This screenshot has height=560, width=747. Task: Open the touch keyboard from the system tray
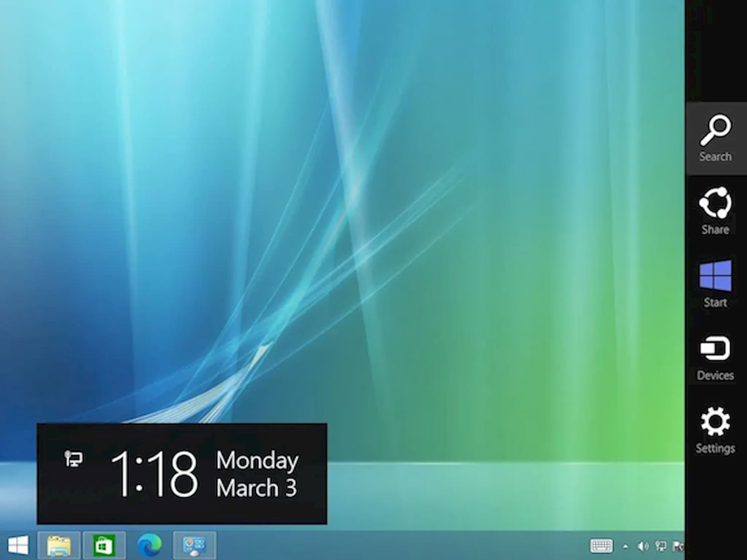602,546
